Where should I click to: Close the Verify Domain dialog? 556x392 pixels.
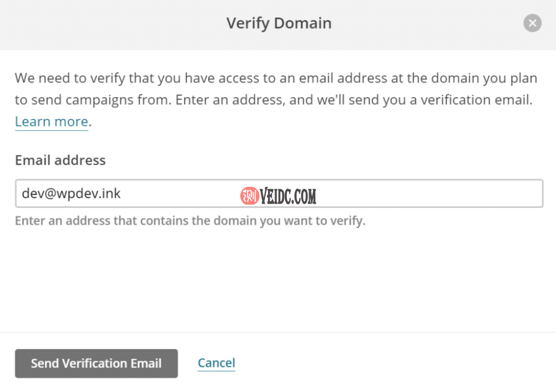pyautogui.click(x=532, y=23)
